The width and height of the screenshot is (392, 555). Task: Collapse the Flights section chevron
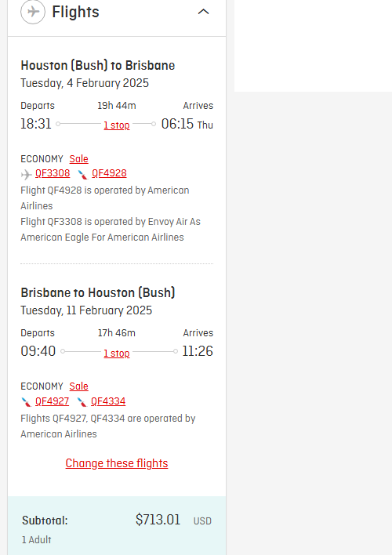pyautogui.click(x=203, y=12)
